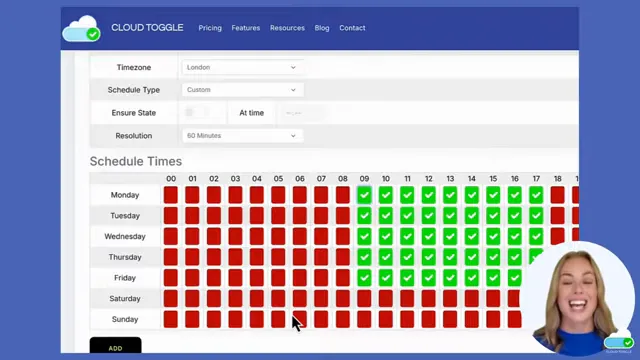Click the black ADD button

(x=116, y=345)
